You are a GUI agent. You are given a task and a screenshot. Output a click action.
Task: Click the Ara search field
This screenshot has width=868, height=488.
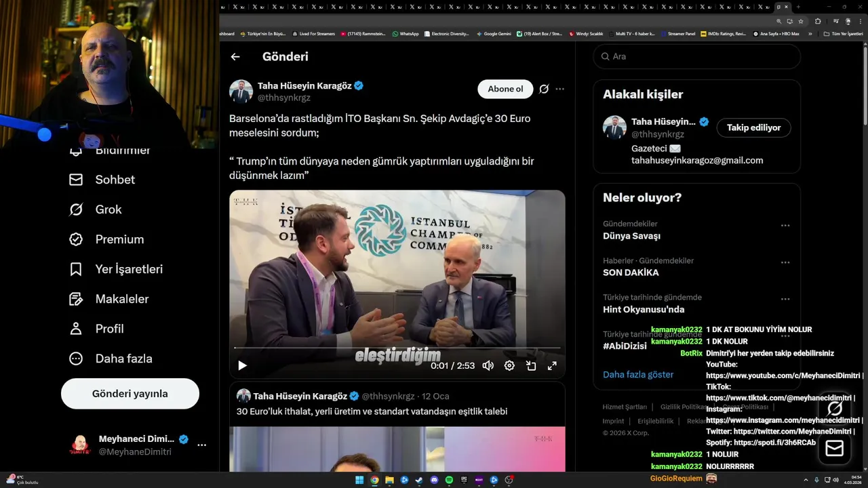[x=696, y=56]
